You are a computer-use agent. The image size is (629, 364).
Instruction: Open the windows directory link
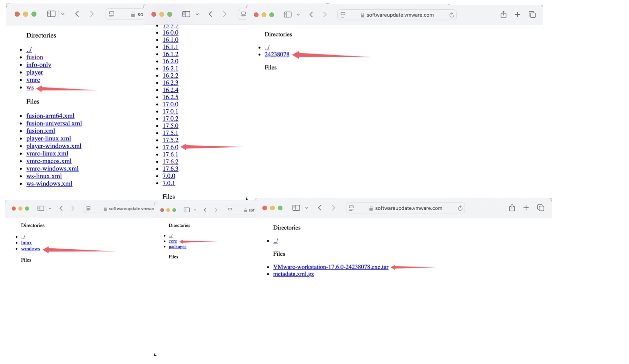pyautogui.click(x=31, y=249)
